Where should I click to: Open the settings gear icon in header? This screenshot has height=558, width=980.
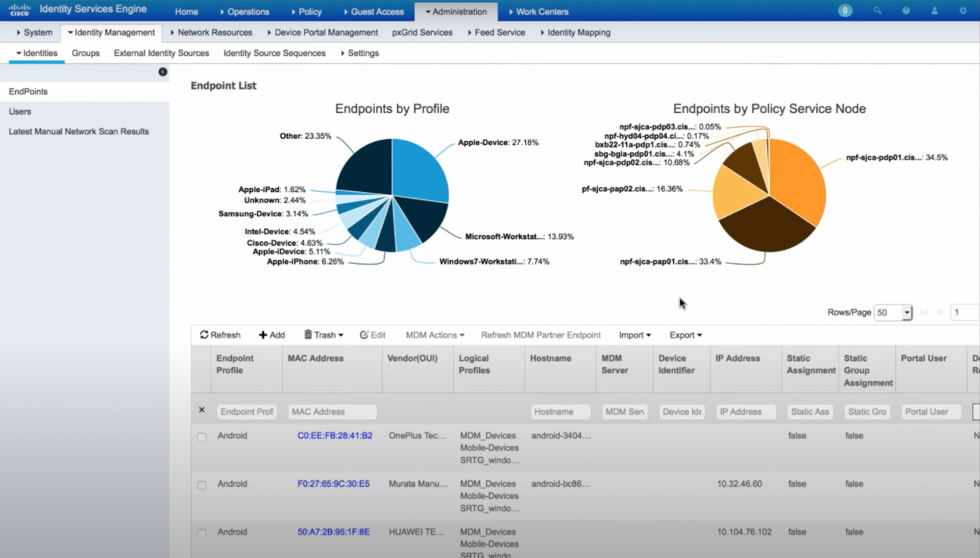[x=963, y=11]
